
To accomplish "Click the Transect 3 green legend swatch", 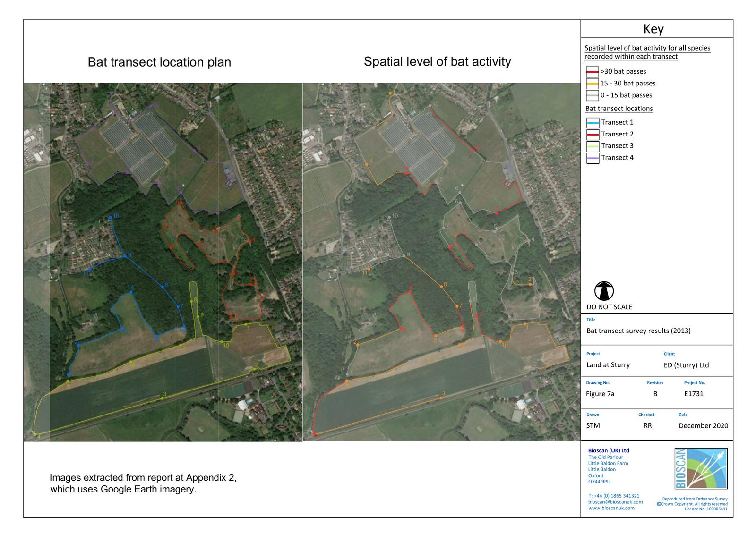I will (x=593, y=146).
